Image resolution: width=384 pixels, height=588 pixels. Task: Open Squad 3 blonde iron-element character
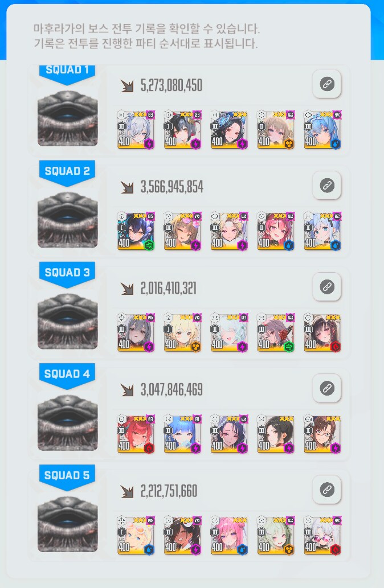tap(182, 332)
